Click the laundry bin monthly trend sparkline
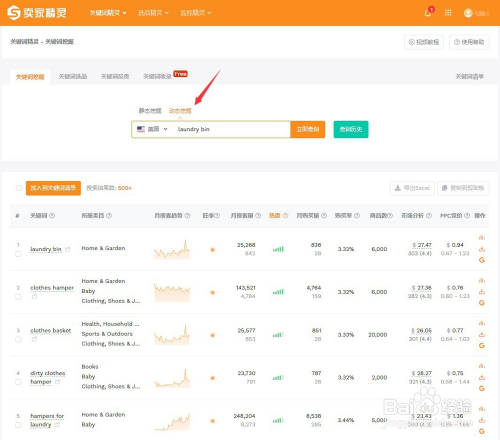 click(x=172, y=249)
